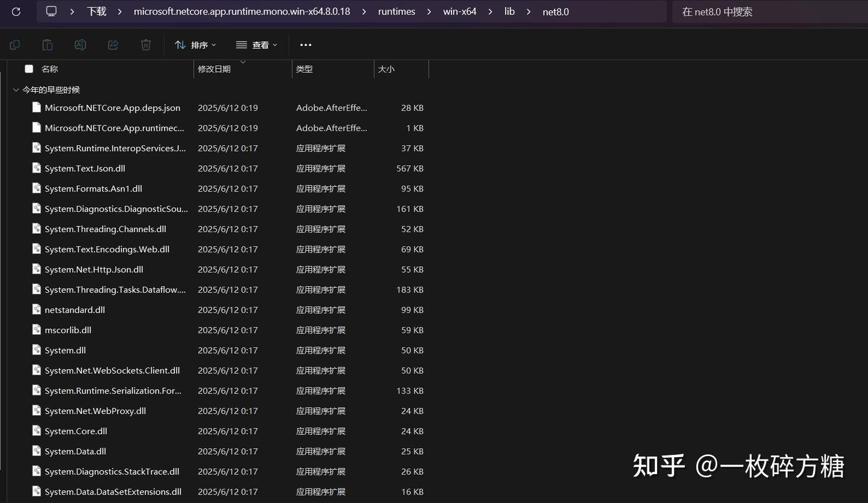
Task: Open the 排序 (Sort) dropdown
Action: (x=195, y=45)
